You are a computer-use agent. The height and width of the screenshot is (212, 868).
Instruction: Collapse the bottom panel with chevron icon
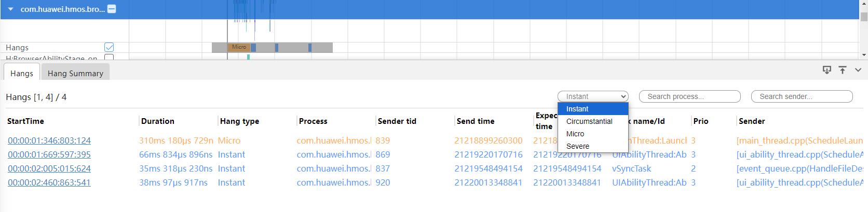click(x=858, y=70)
